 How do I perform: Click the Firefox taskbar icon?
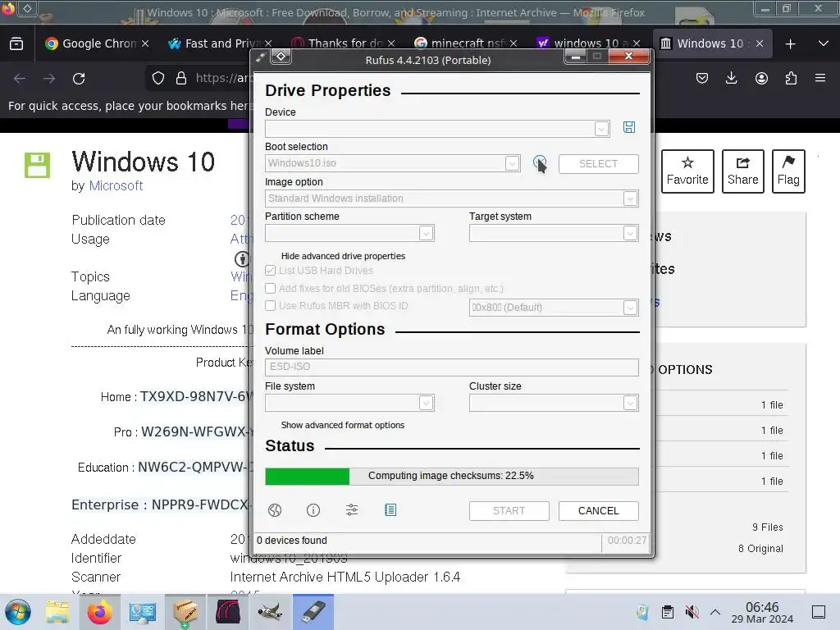(x=99, y=612)
